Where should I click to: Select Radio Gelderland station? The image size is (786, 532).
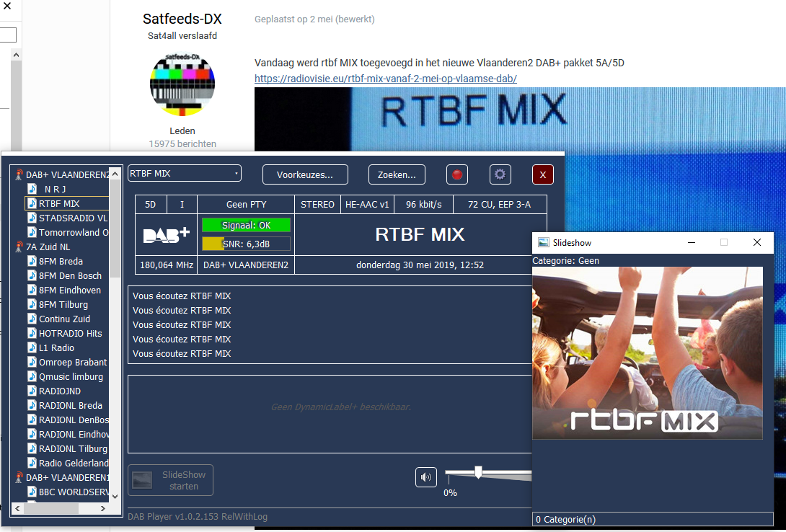73,464
